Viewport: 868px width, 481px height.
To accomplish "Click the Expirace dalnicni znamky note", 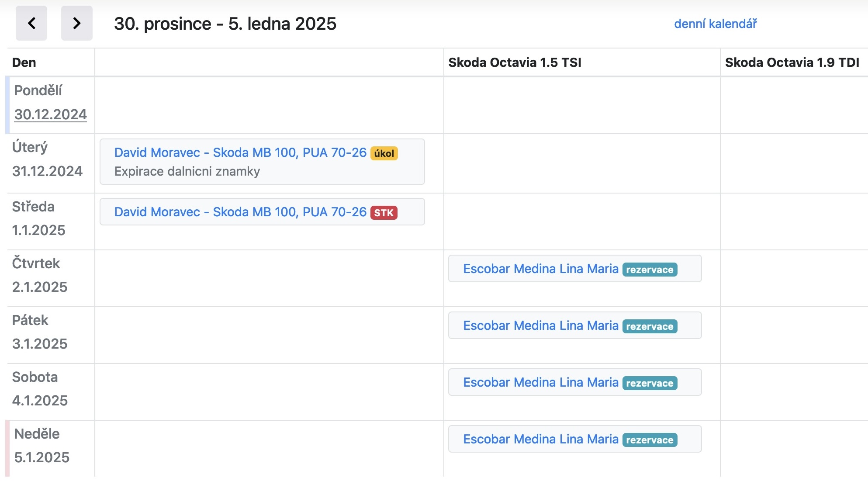I will (187, 171).
